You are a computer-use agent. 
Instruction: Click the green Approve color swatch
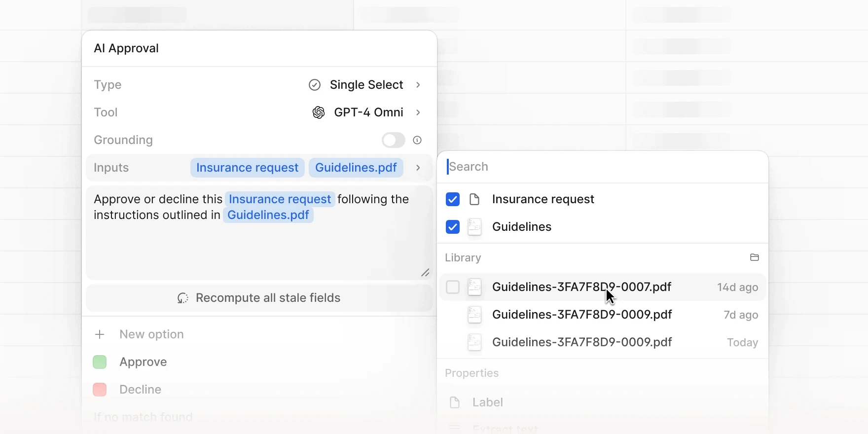point(100,362)
